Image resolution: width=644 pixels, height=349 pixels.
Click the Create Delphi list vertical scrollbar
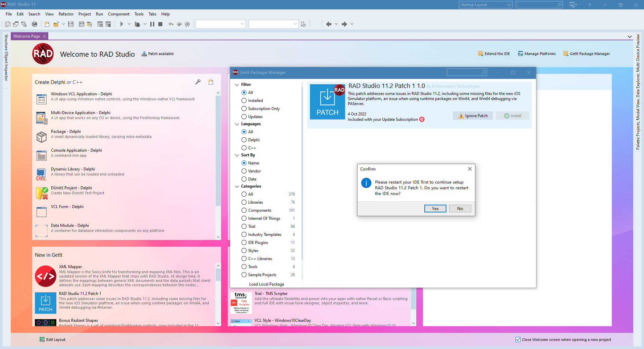[x=218, y=151]
